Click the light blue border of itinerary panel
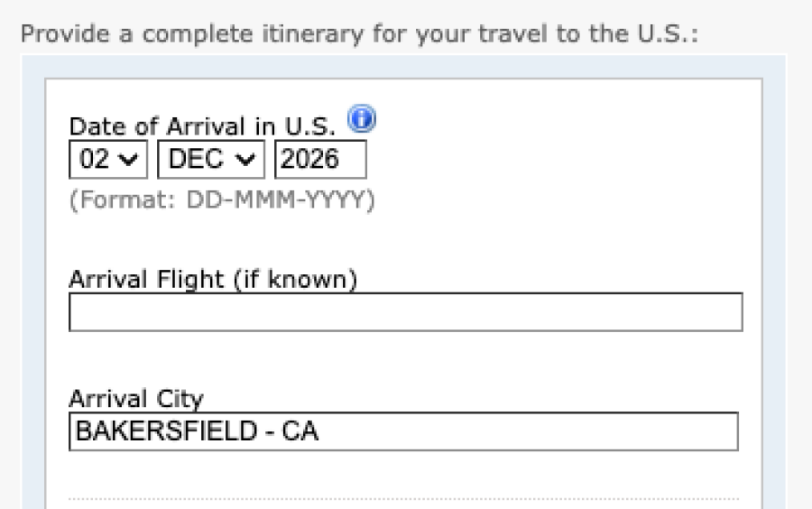The width and height of the screenshot is (812, 509). pos(32,271)
